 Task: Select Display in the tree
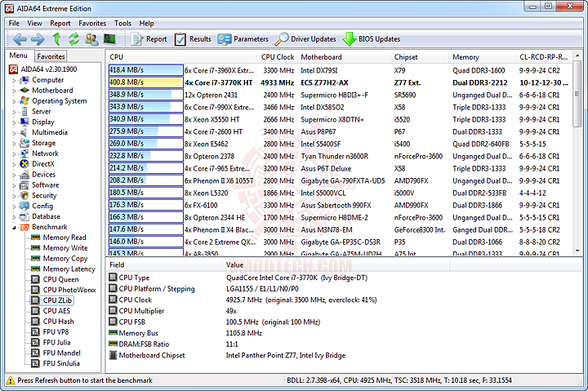[x=43, y=122]
